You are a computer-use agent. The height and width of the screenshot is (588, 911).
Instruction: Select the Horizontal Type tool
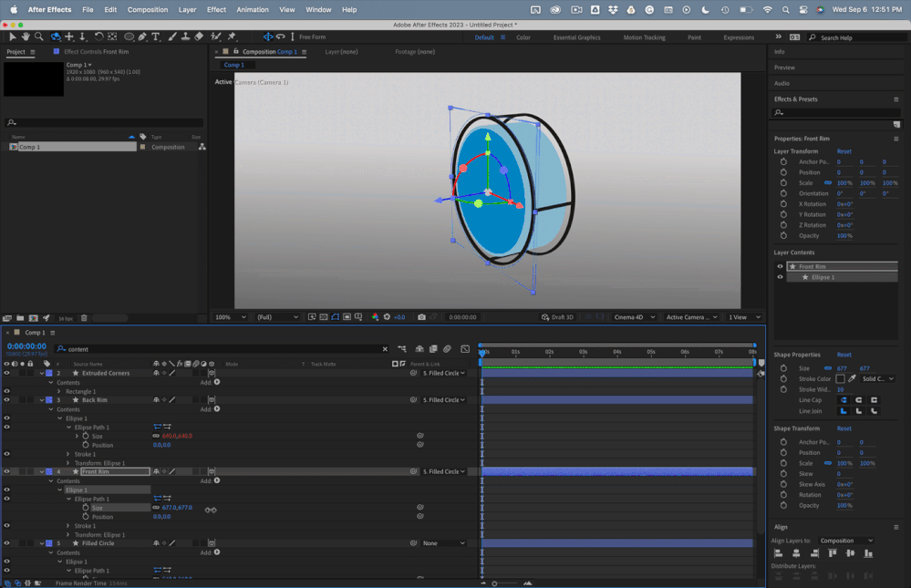(x=155, y=37)
